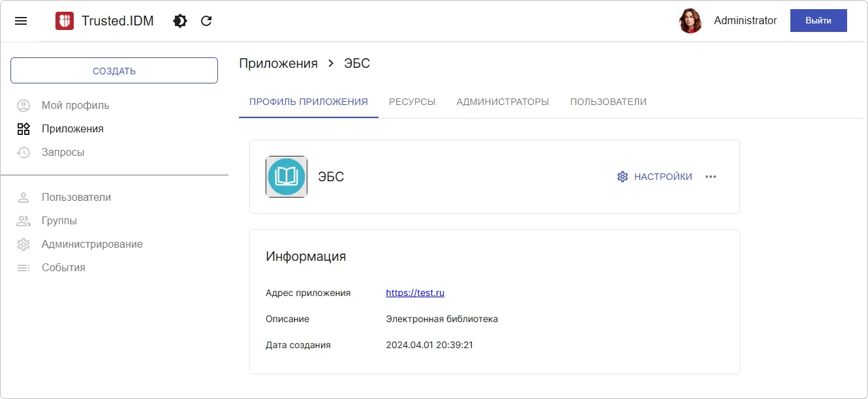Screen dimensions: 868x399
Task: Open the Приложения section in sidebar
Action: click(x=74, y=128)
